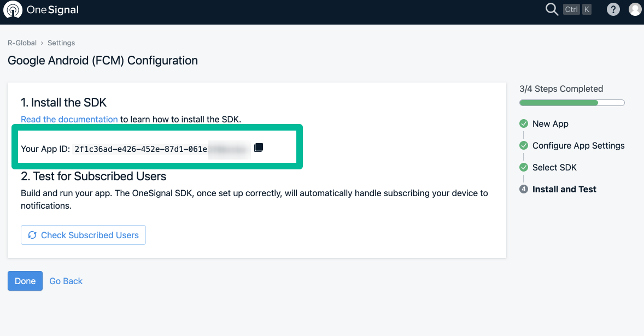Screen dimensions: 644x336
Task: Open the help question mark icon
Action: (x=613, y=9)
